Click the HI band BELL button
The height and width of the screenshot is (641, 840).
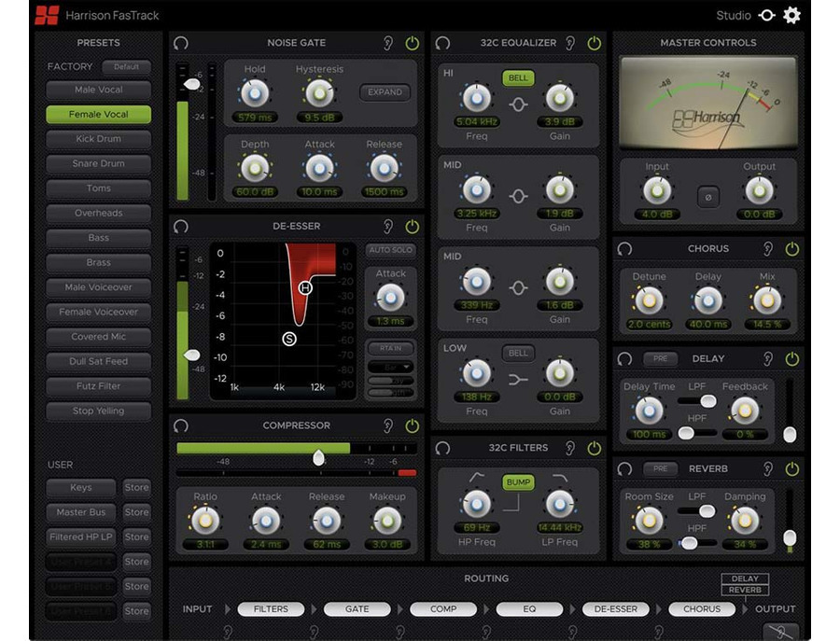coord(518,78)
